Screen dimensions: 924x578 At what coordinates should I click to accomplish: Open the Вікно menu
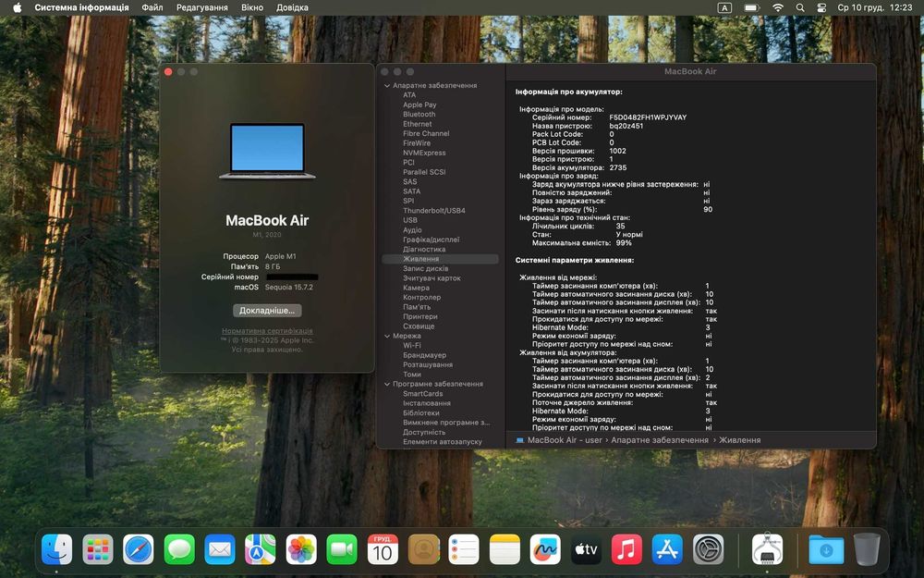[252, 7]
